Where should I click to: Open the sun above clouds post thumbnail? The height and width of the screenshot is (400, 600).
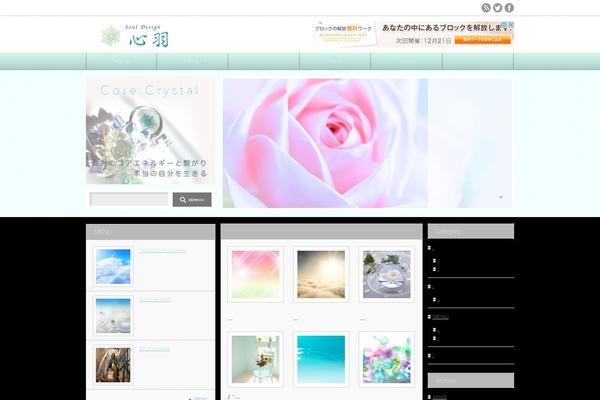(321, 274)
